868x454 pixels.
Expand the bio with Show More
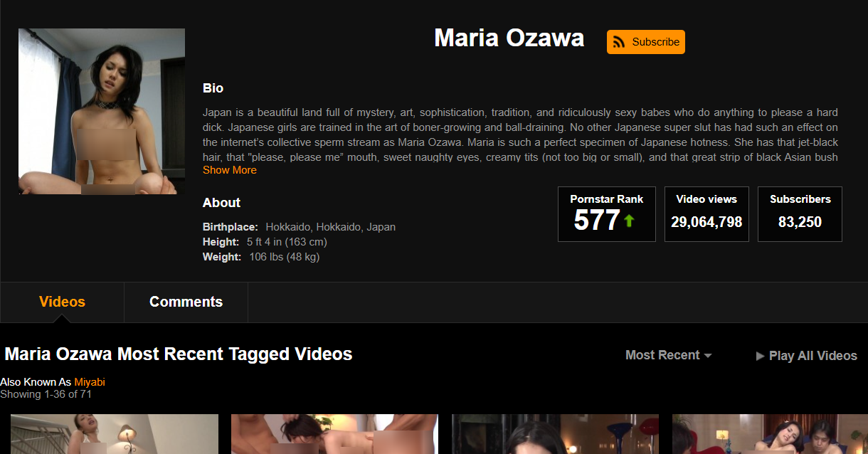point(229,170)
